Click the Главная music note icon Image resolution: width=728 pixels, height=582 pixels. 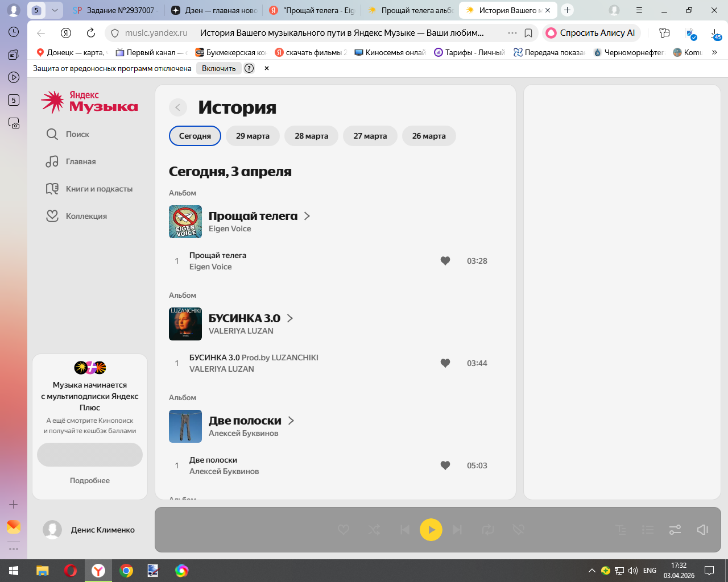(x=52, y=161)
